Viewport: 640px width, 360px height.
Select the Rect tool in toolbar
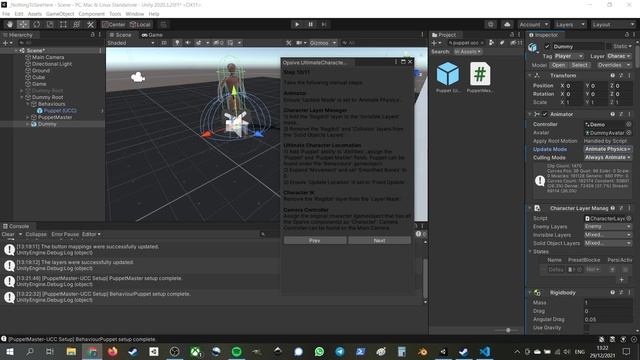pyautogui.click(x=63, y=24)
